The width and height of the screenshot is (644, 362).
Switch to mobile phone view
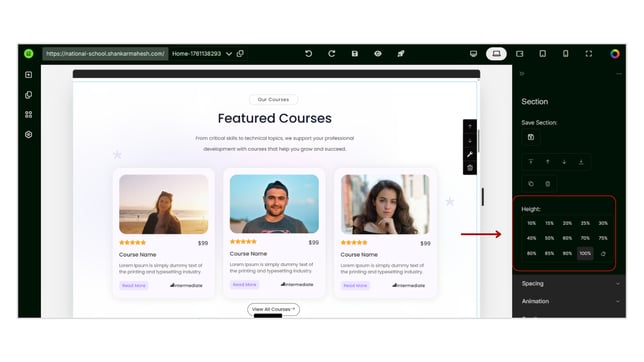click(566, 53)
